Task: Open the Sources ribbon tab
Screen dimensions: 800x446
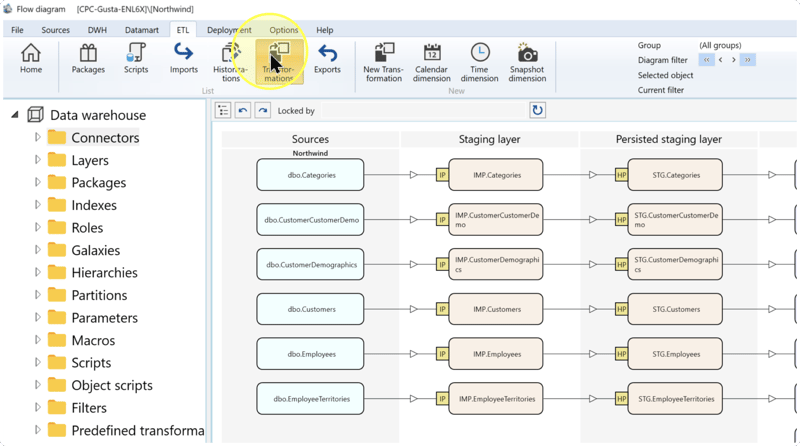Action: pyautogui.click(x=56, y=30)
